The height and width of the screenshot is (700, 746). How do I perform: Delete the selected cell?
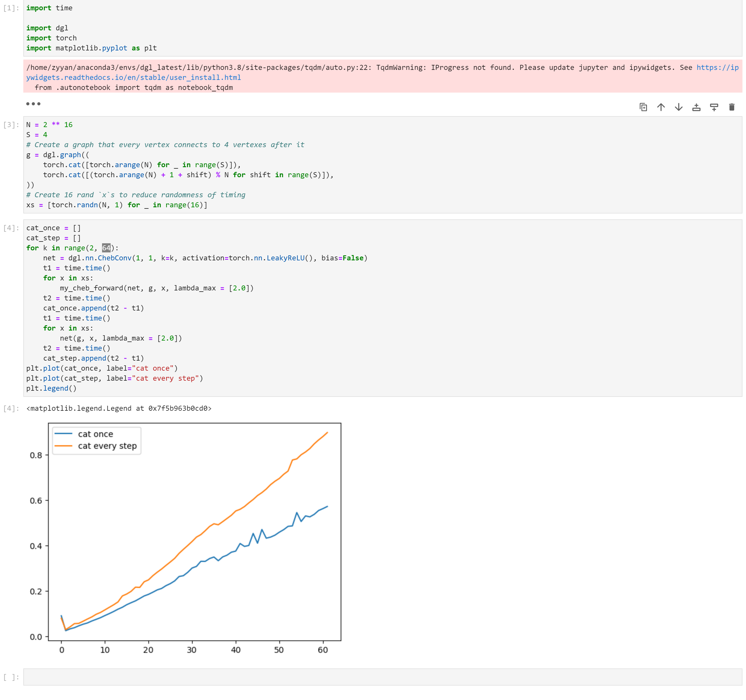click(x=731, y=107)
